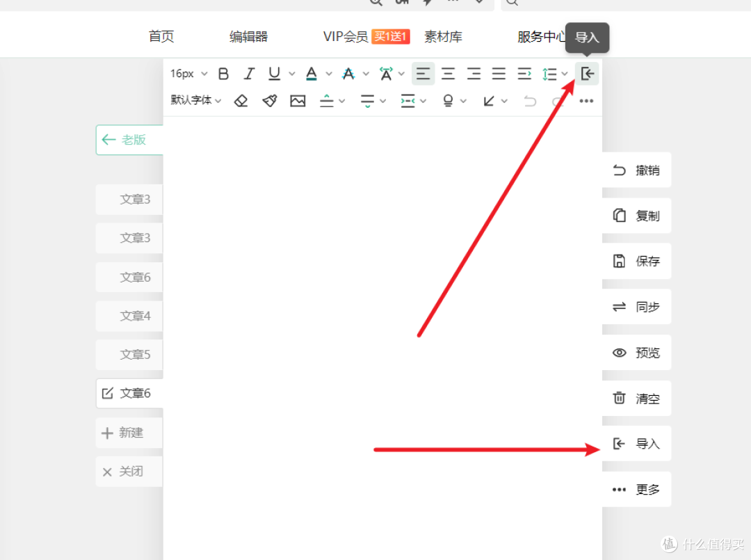751x560 pixels.
Task: Expand the side margin dropdown arrow
Action: click(x=423, y=101)
